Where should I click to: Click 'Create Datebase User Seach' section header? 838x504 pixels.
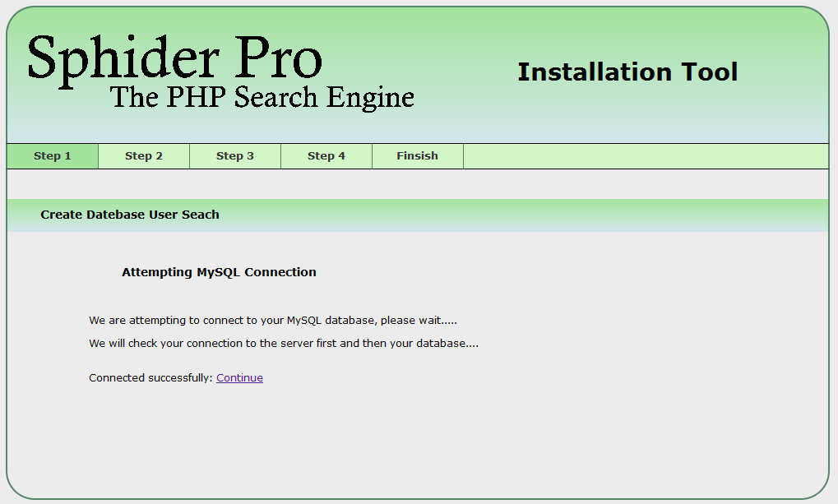coord(130,215)
